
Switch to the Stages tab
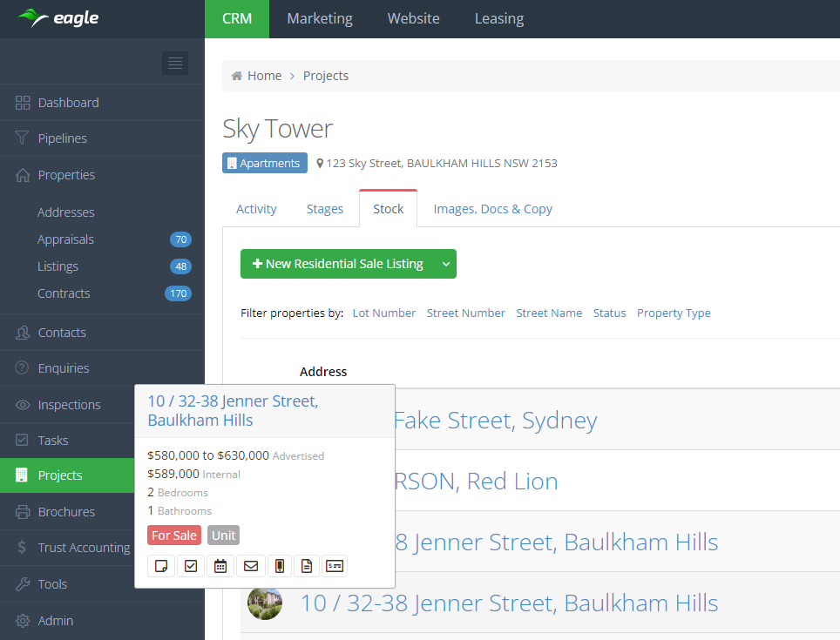click(324, 209)
